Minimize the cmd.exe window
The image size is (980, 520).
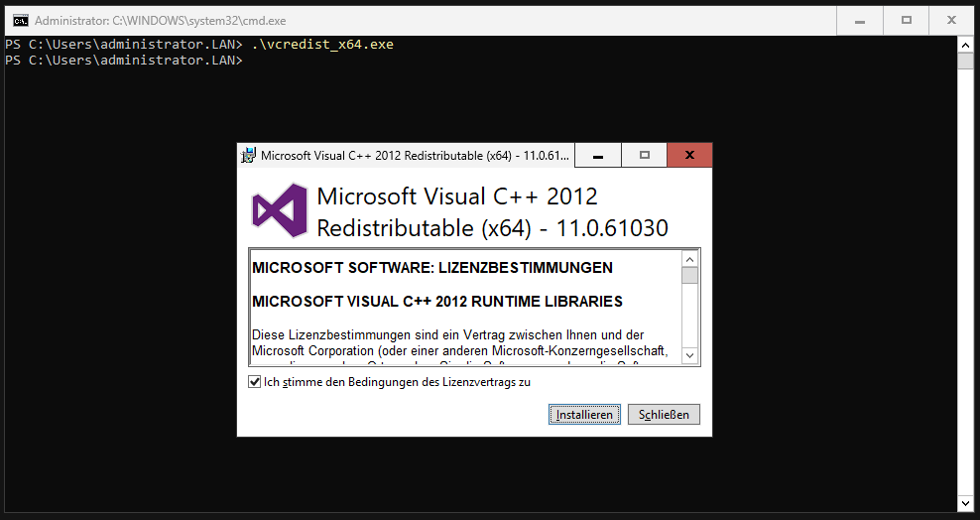[x=860, y=21]
